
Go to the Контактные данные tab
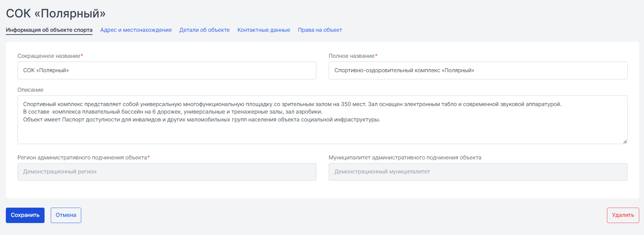tap(264, 30)
